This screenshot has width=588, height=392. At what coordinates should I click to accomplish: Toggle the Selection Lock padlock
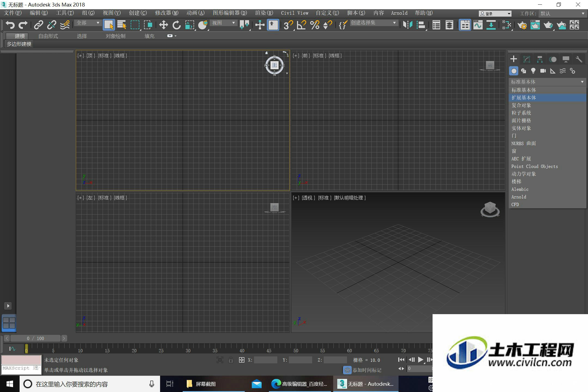[231, 360]
